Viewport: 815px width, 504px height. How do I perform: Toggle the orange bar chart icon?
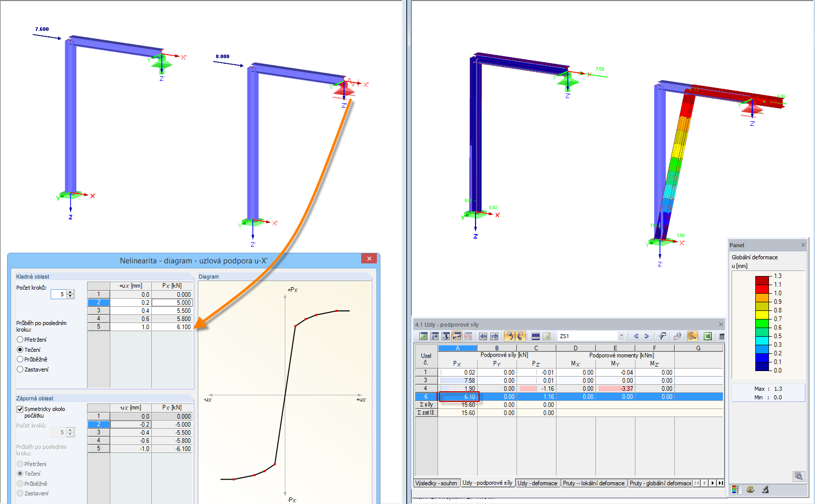pyautogui.click(x=693, y=336)
